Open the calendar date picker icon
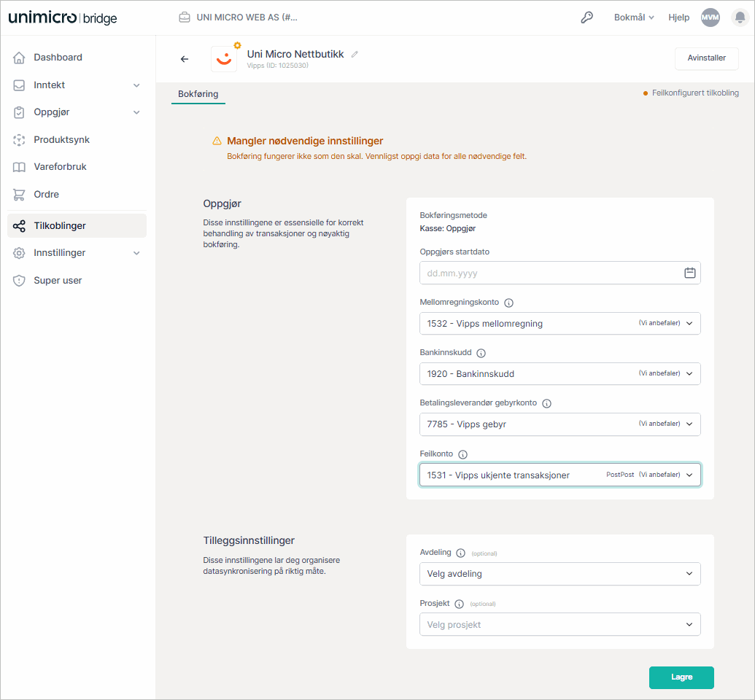This screenshot has height=700, width=755. click(689, 273)
